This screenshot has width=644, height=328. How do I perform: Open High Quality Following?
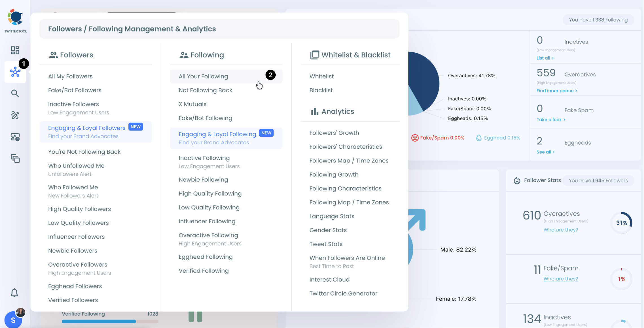click(x=210, y=193)
